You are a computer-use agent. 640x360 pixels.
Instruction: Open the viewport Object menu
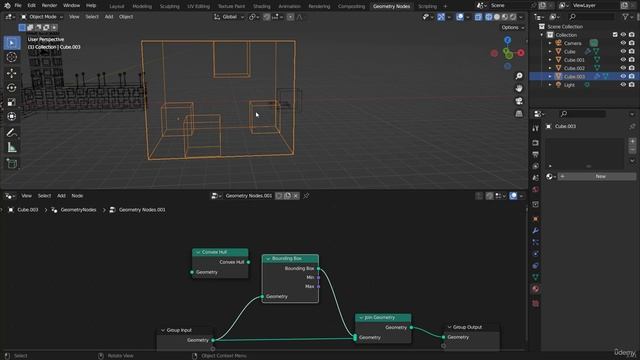pos(126,17)
